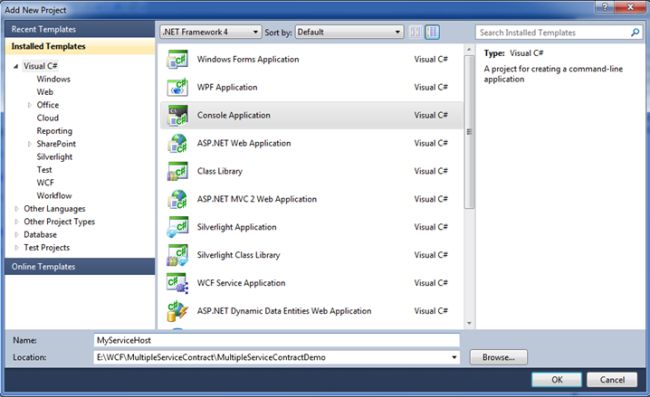Select the 'ASP.NET MVC 2 Web Application' name
This screenshot has height=397, width=650.
click(257, 199)
